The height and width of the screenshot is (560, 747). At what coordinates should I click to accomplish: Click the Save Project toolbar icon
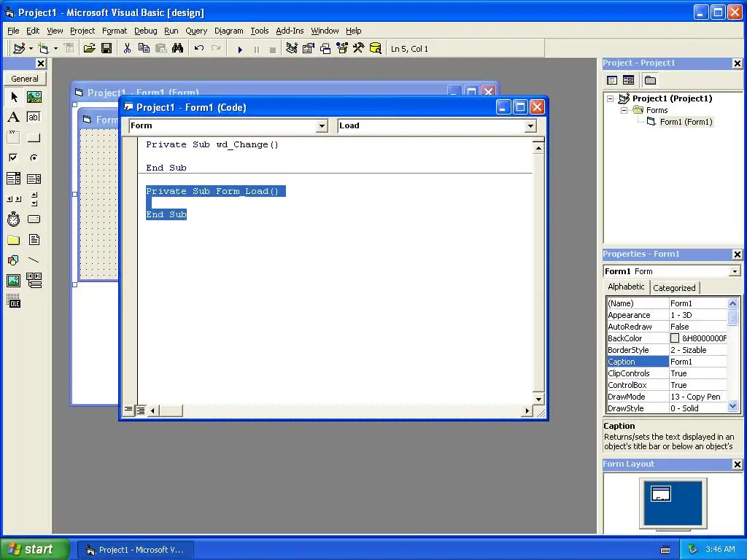pos(107,48)
